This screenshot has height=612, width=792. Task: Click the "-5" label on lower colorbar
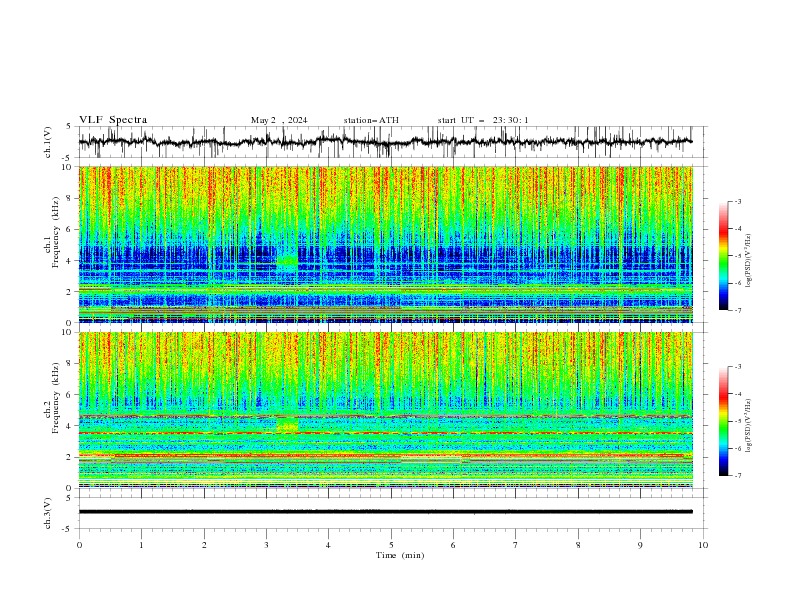tap(737, 421)
